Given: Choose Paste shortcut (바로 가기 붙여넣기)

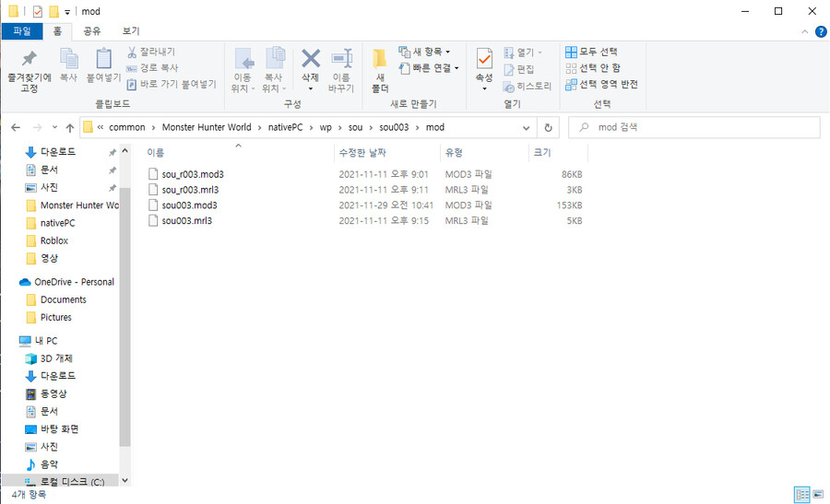Looking at the screenshot, I should [x=172, y=84].
